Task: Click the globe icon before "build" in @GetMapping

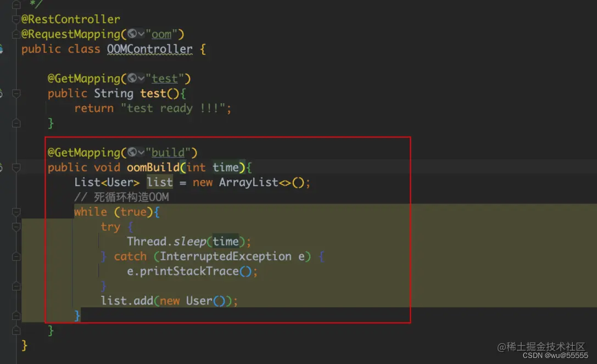Action: pos(132,152)
